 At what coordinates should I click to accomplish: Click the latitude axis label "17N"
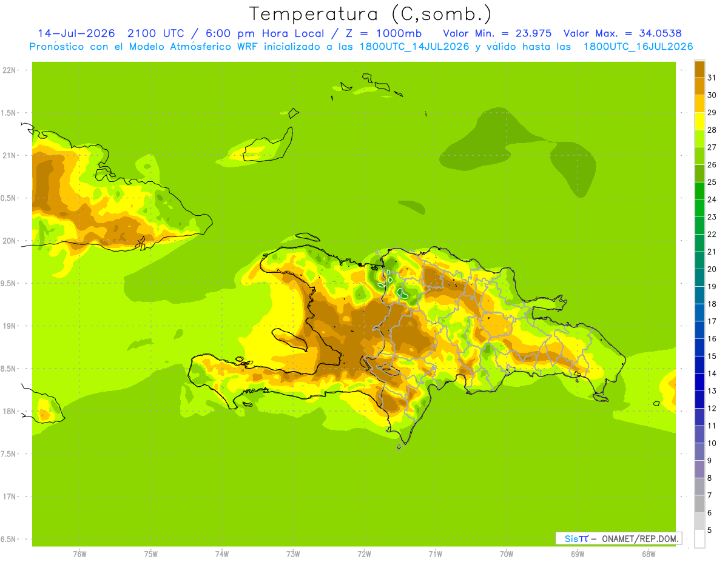point(8,497)
